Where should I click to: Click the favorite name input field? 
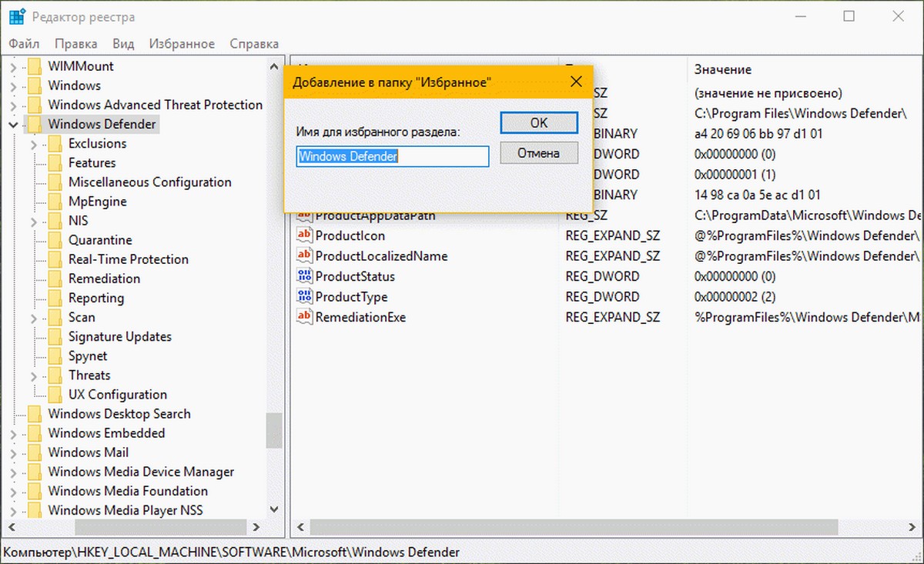[x=393, y=156]
